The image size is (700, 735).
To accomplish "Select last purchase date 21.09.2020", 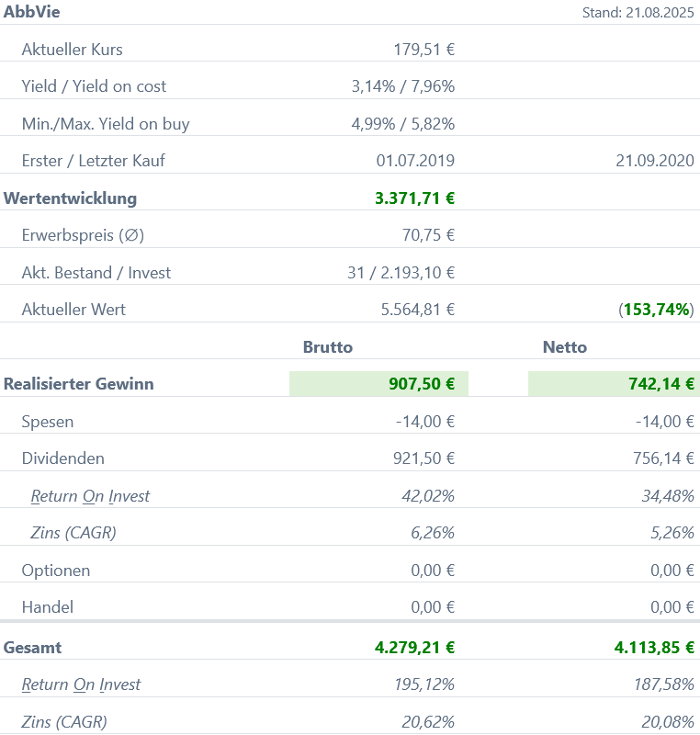I will click(655, 160).
